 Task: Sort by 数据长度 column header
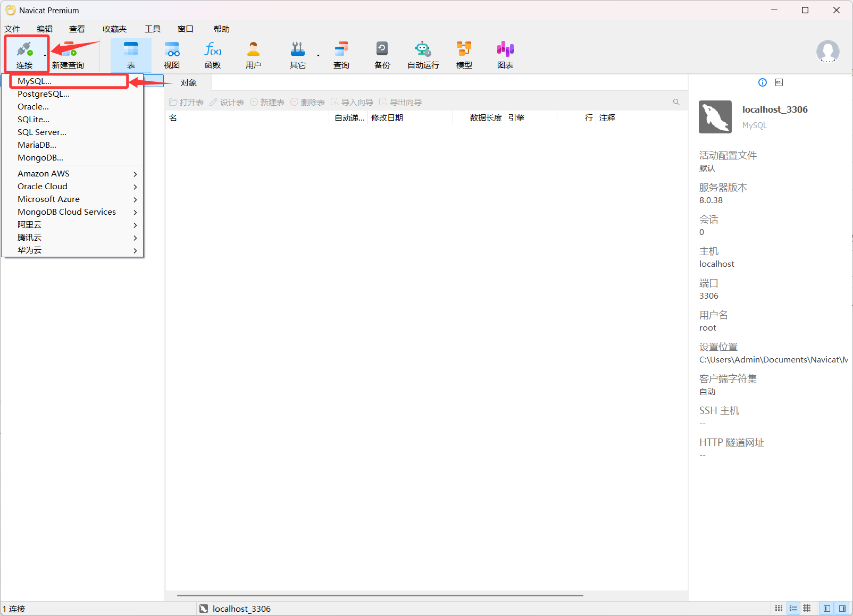[x=478, y=118]
